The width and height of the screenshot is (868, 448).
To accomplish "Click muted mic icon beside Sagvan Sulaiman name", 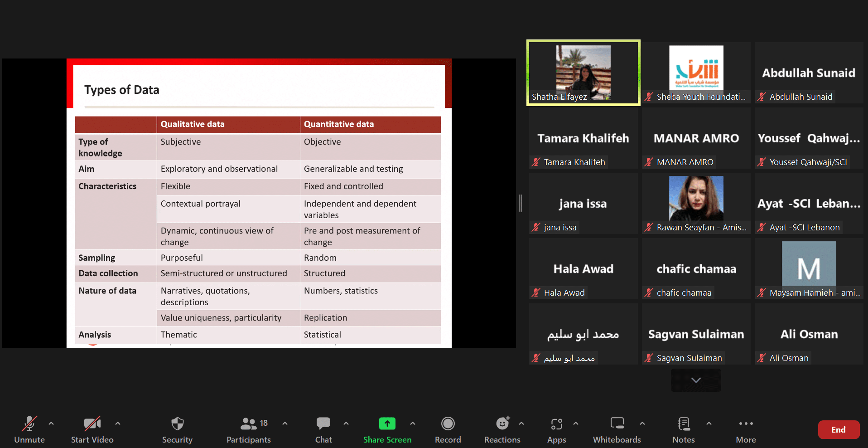I will (x=649, y=358).
